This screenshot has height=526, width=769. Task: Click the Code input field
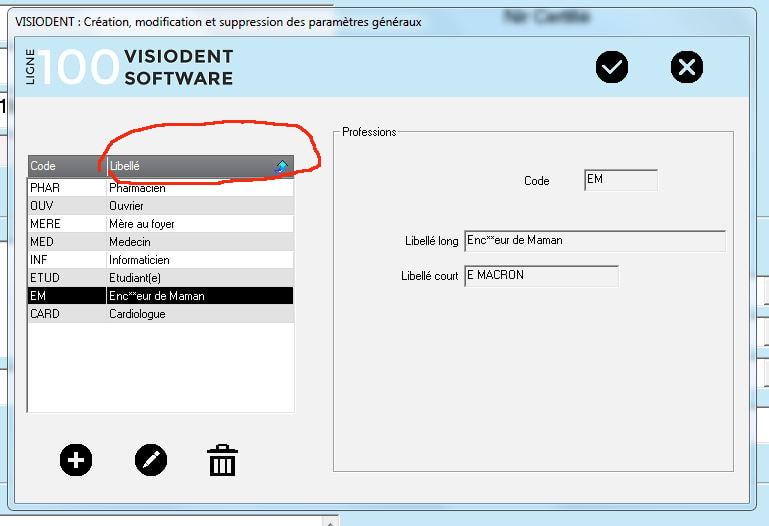(620, 181)
